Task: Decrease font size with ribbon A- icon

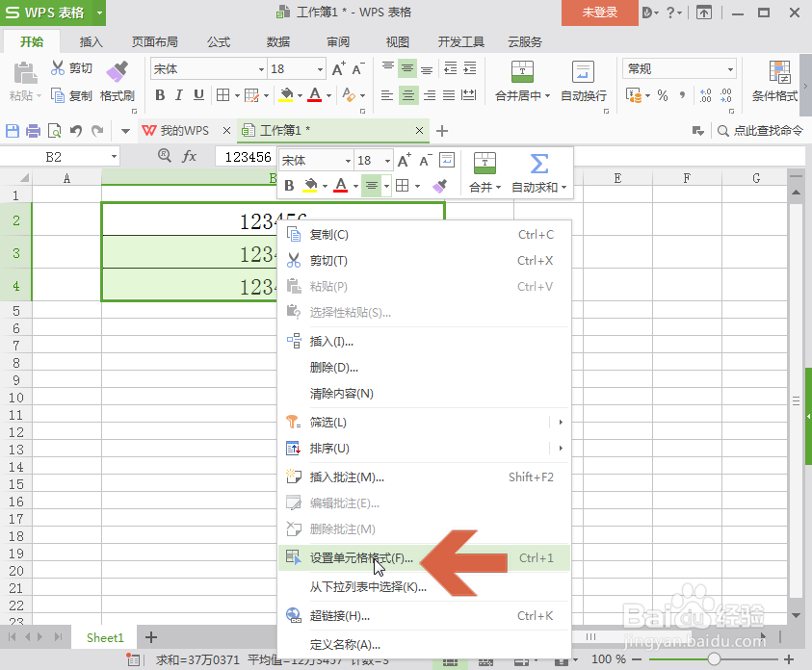Action: 358,68
